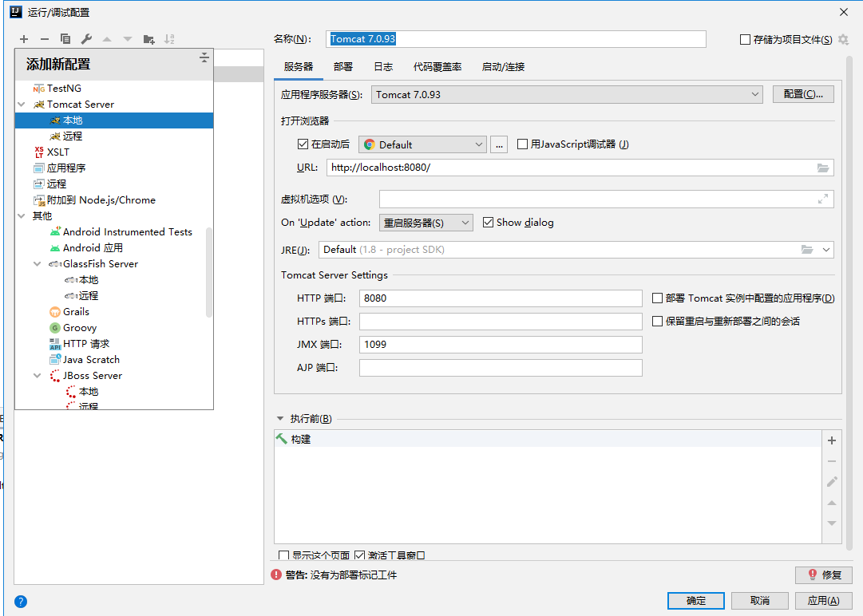Click the expand icon in 虚拟机选项 field
The width and height of the screenshot is (863, 616).
tap(823, 199)
